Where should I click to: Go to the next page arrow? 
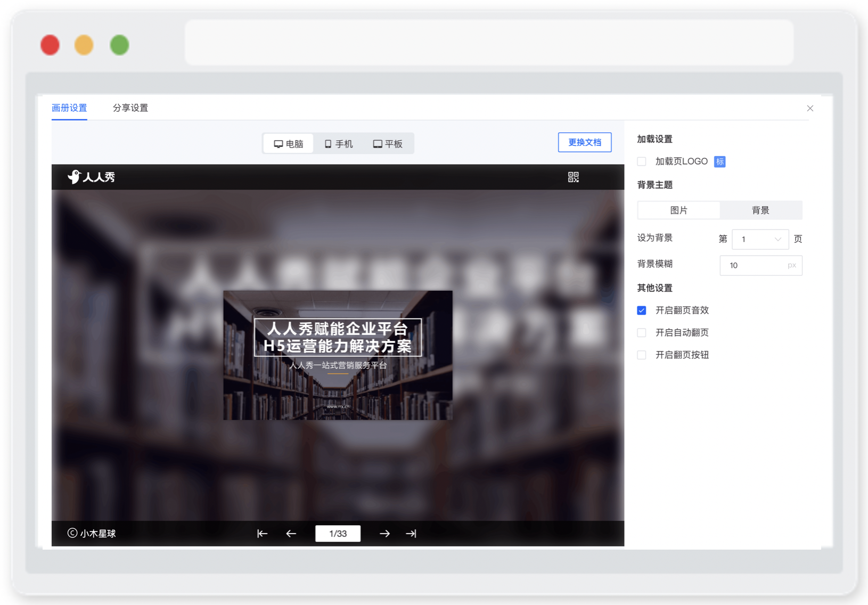(x=384, y=533)
